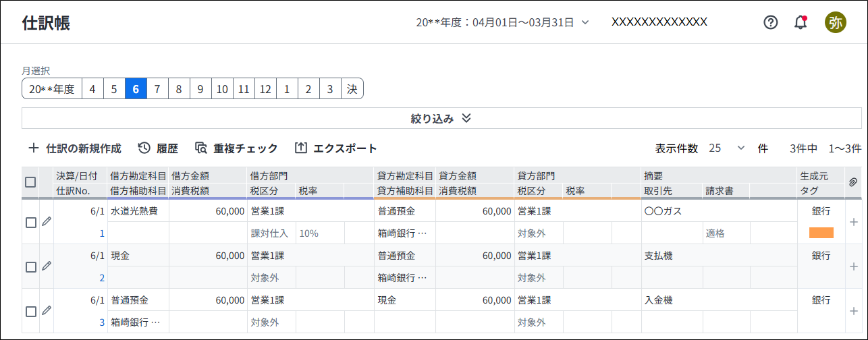Open the fiscal year period dropdown

point(503,22)
